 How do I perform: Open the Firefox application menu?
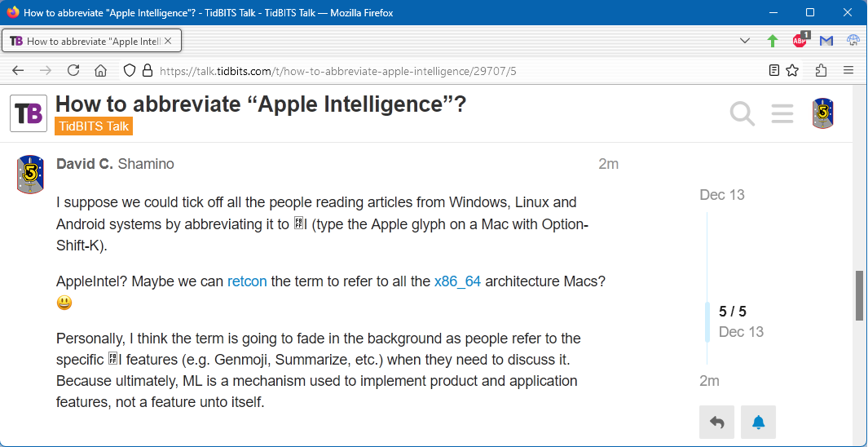[848, 70]
